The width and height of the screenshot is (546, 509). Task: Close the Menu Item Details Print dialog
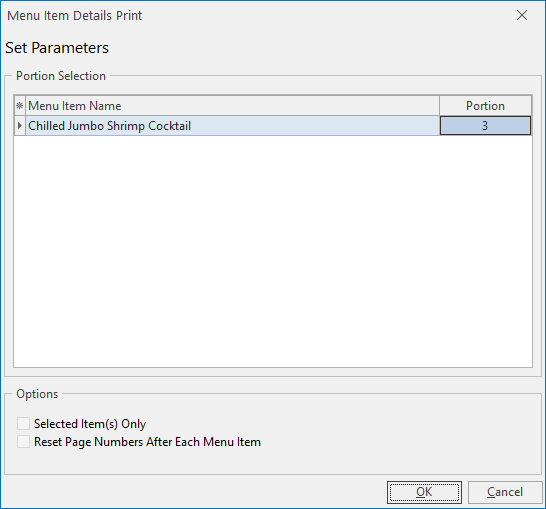(522, 15)
